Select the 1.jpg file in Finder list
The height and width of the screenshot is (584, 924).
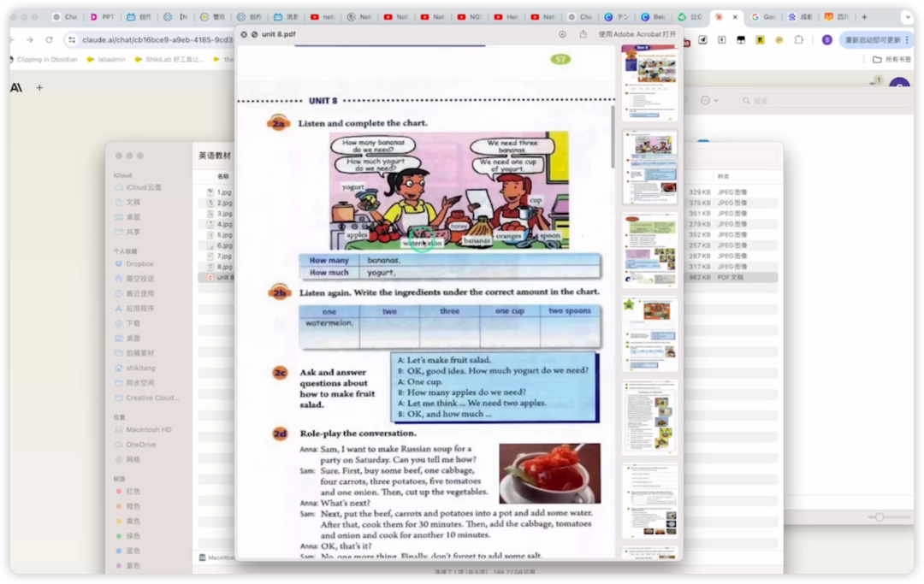[223, 192]
